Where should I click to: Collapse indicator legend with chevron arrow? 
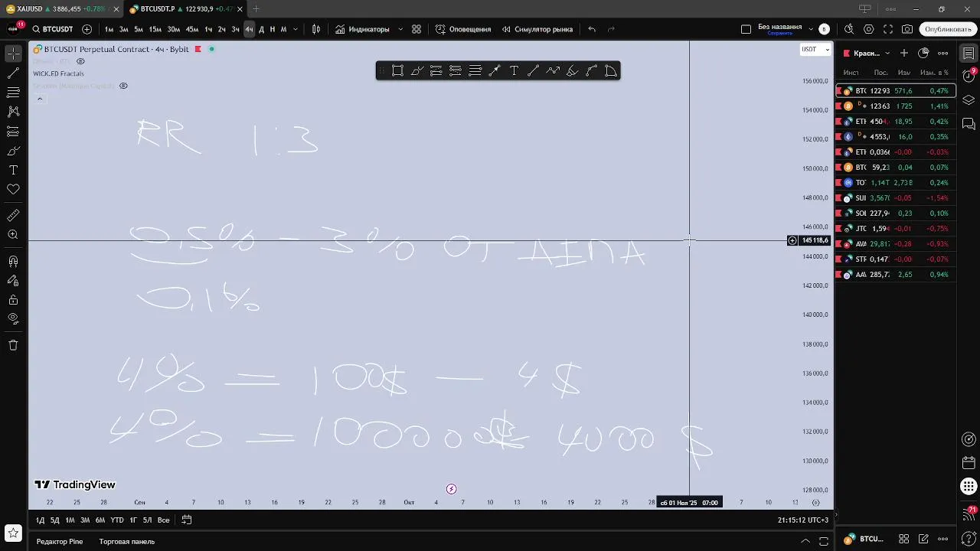(x=40, y=99)
